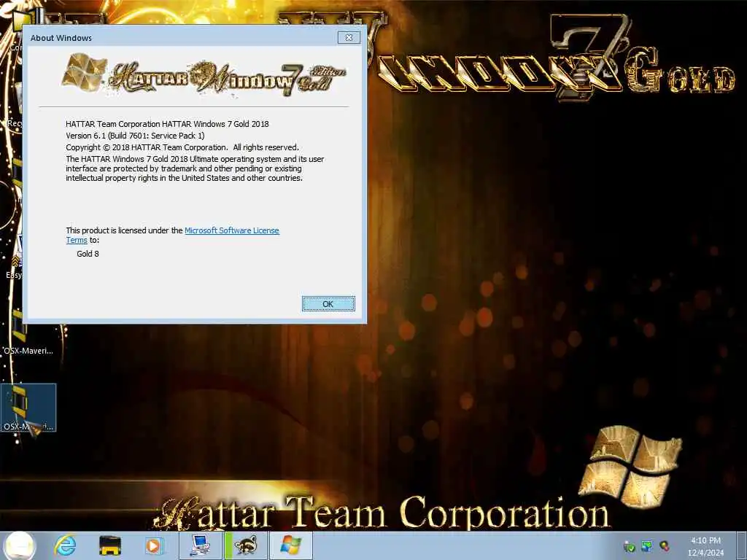Open the network monitor tray icon
This screenshot has height=560, width=747.
646,546
